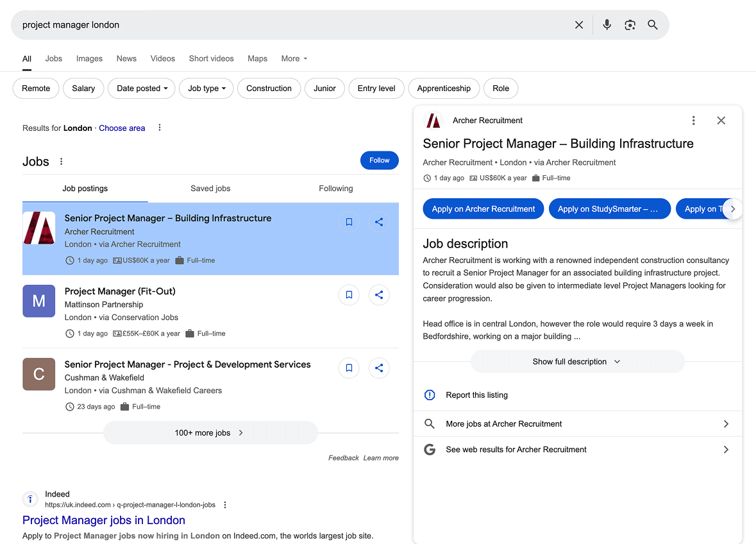Show full description of the job posting
The height and width of the screenshot is (544, 756).
pyautogui.click(x=576, y=361)
